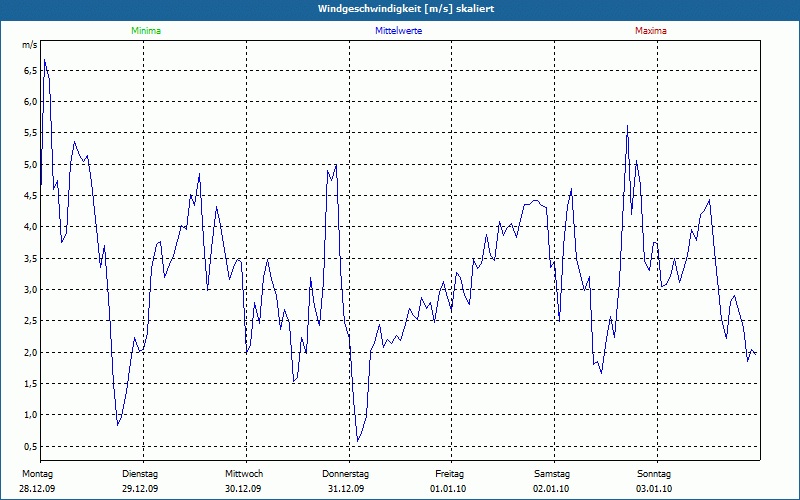Viewport: 800px width, 500px height.
Task: Click the m/s axis unit label
Action: click(30, 45)
